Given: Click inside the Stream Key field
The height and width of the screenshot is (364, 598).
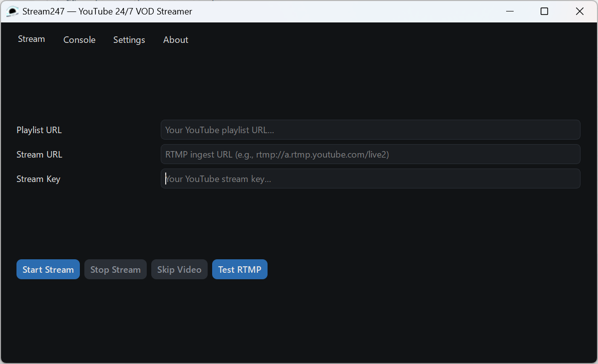Looking at the screenshot, I should [x=370, y=179].
